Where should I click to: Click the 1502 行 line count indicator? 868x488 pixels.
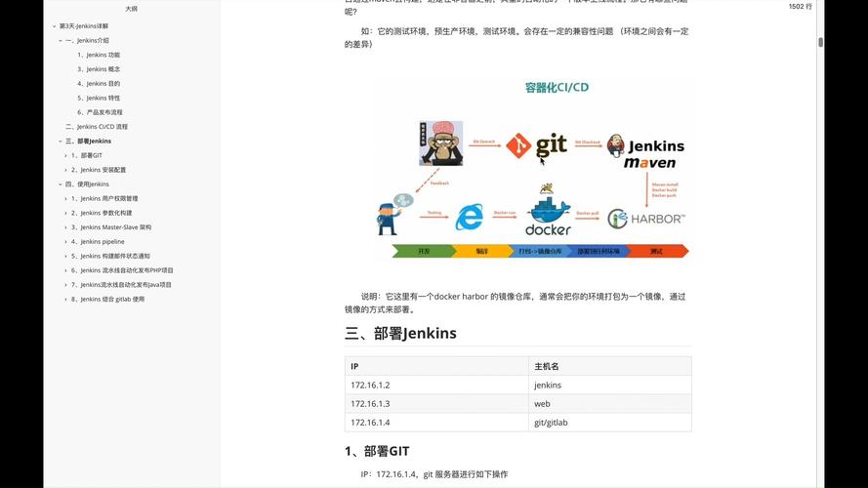point(801,7)
